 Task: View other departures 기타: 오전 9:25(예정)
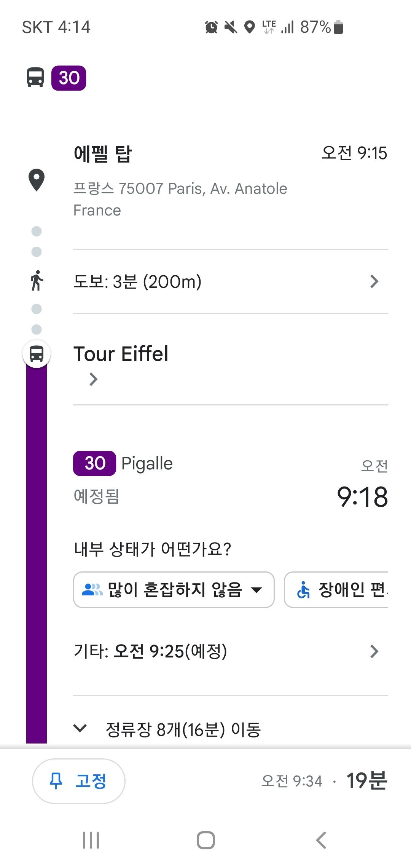coord(231,651)
